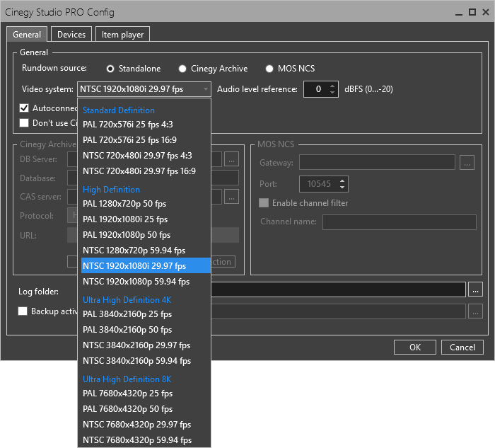Select PAL 7680x4320p 25 fps
The height and width of the screenshot is (448, 495).
coord(144,393)
